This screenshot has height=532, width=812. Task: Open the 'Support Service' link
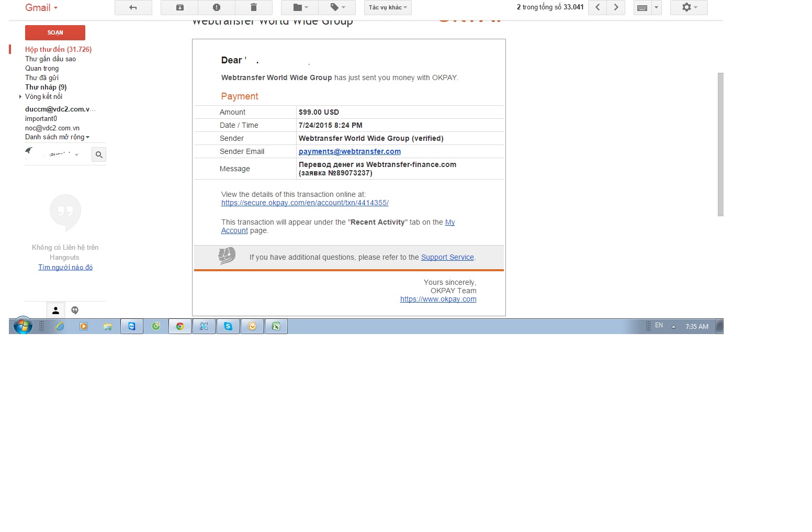pyautogui.click(x=447, y=257)
